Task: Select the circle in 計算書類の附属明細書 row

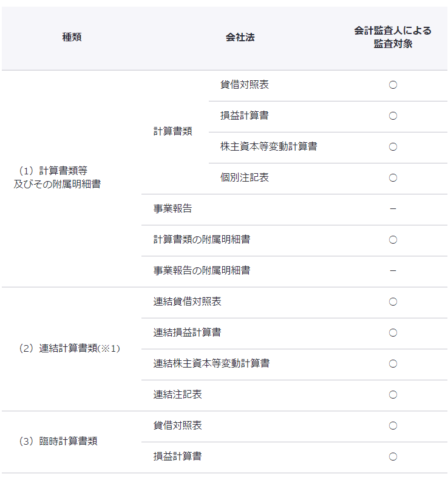Action: pos(393,240)
